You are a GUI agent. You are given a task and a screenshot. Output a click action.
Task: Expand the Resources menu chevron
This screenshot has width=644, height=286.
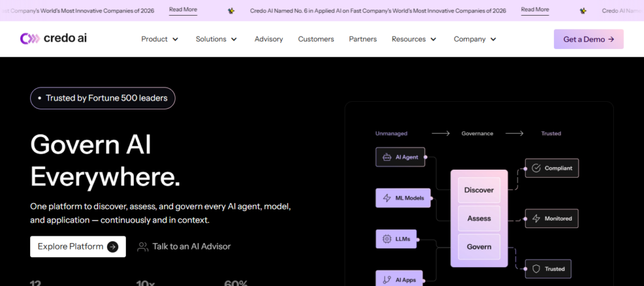tap(433, 40)
